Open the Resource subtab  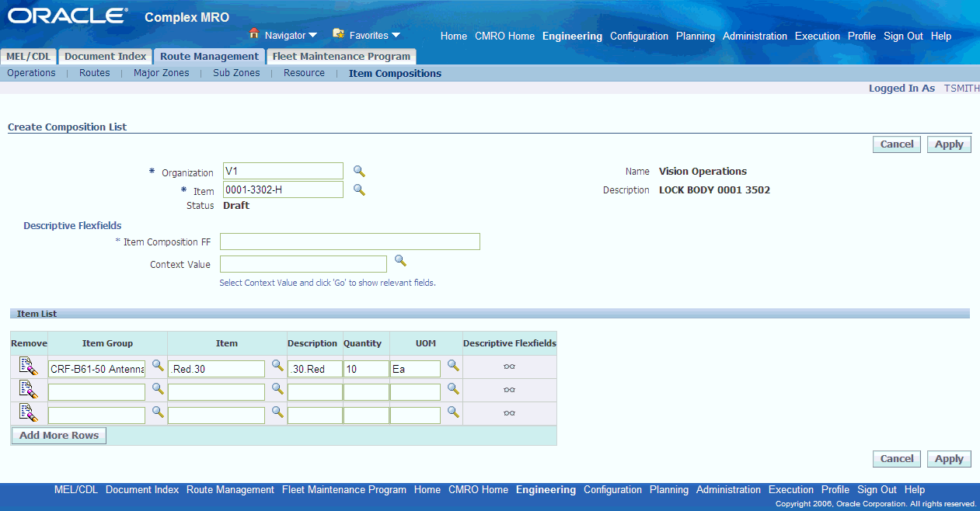(304, 73)
